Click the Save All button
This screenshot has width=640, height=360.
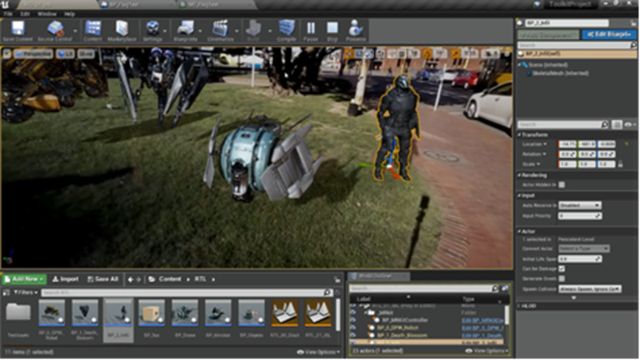tap(103, 279)
